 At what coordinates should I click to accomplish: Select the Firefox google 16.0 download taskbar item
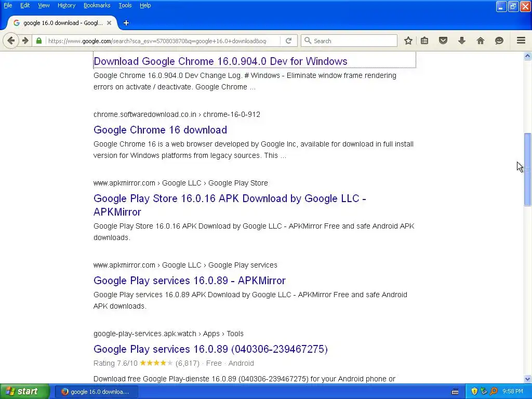[97, 392]
